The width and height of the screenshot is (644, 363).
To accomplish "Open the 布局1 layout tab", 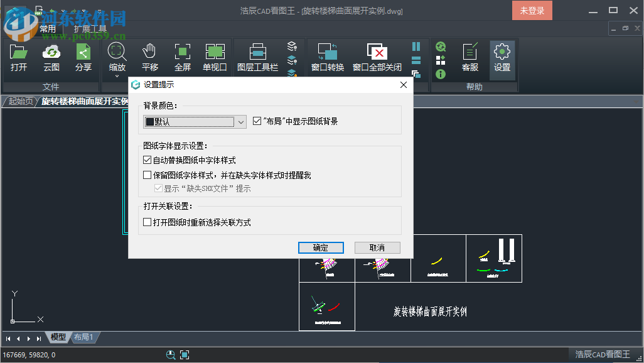I will tap(84, 337).
